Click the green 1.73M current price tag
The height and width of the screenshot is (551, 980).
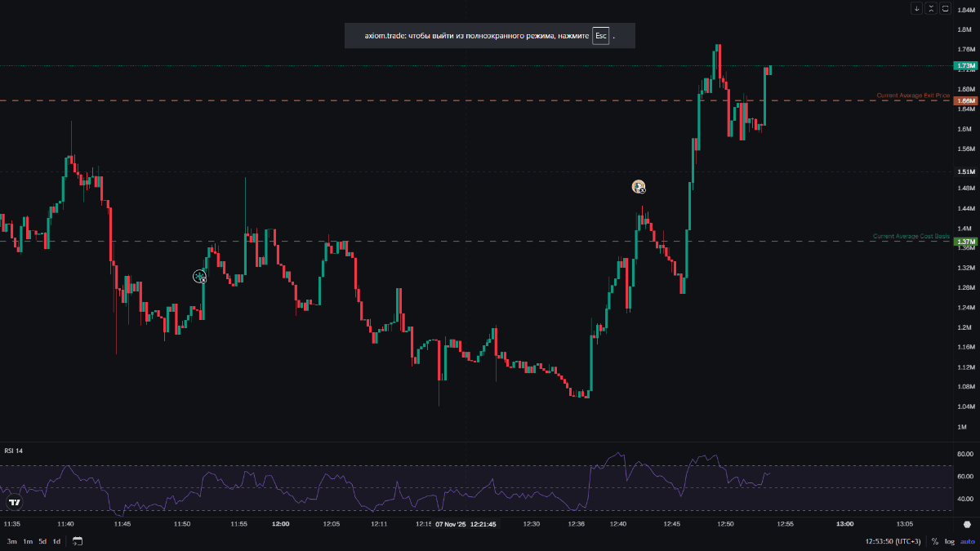tap(966, 65)
